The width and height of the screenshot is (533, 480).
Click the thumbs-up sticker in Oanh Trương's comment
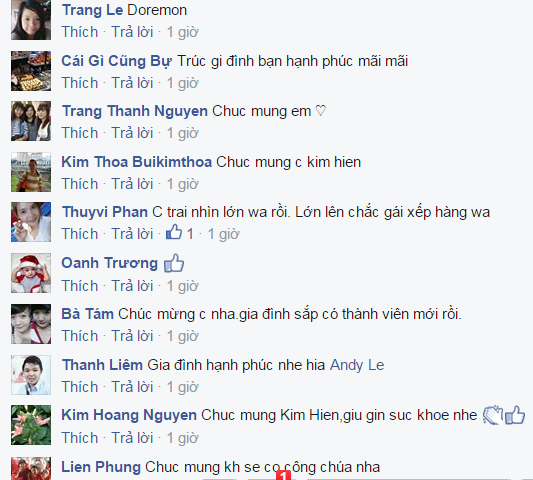pos(174,263)
